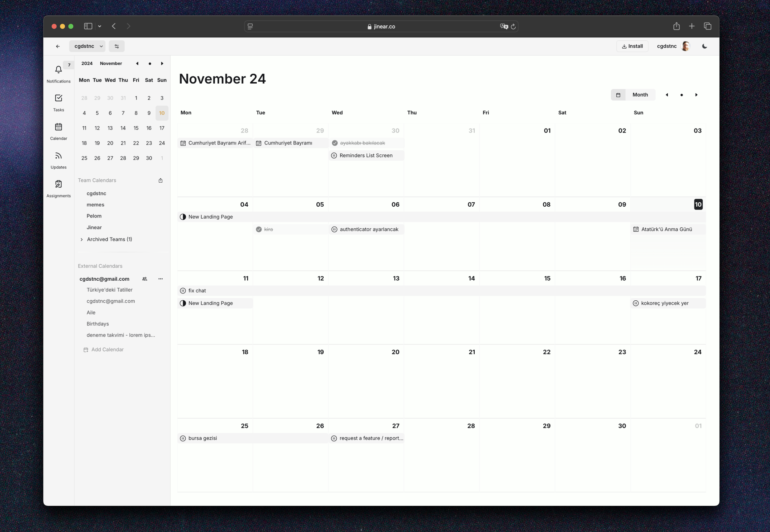Open the cgdstnc workspace dropdown
The height and width of the screenshot is (532, 770).
(87, 46)
